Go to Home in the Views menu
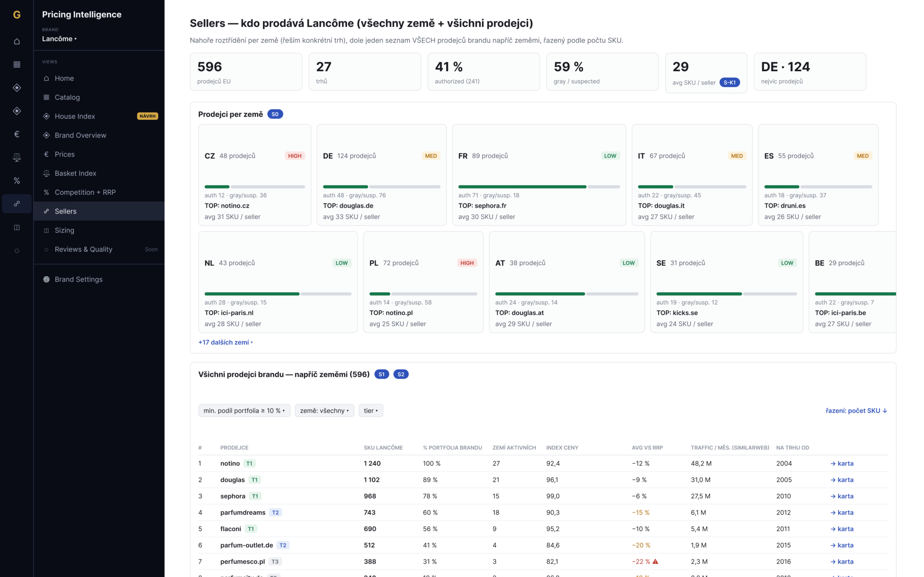Screen dimensions: 924x577 [99, 78]
